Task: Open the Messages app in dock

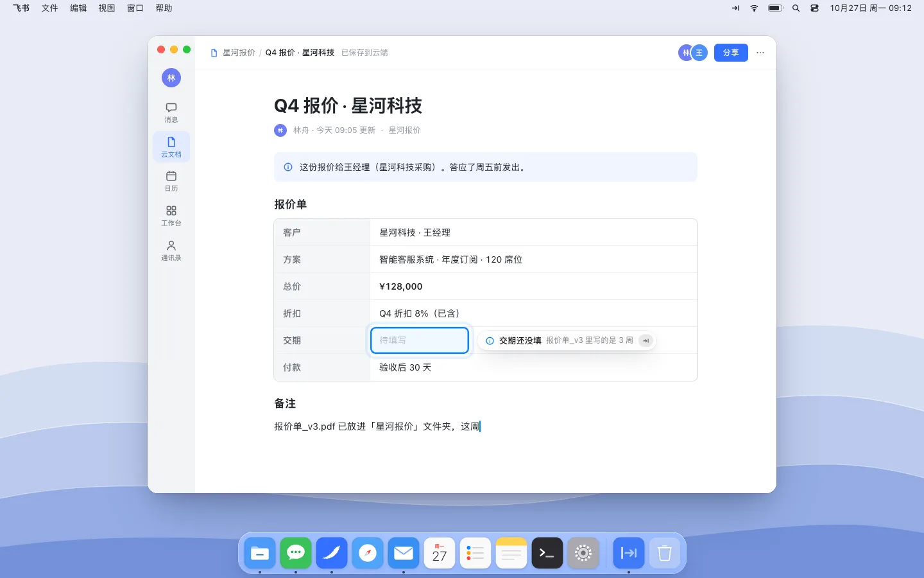Action: 296,553
